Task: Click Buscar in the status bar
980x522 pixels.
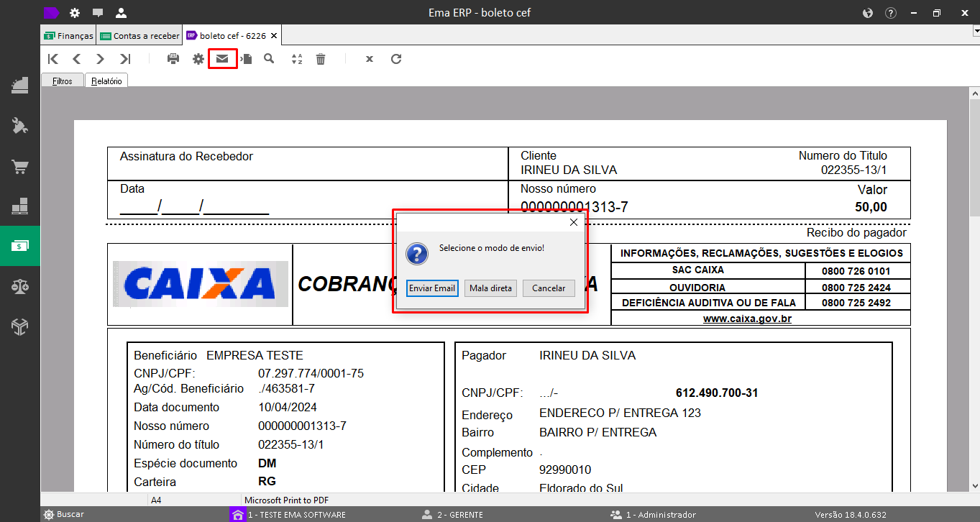Action: [x=63, y=515]
